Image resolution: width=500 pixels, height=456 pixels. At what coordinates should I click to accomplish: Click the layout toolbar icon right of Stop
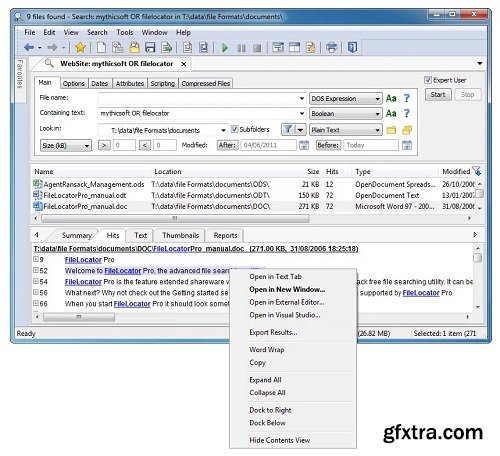[278, 48]
